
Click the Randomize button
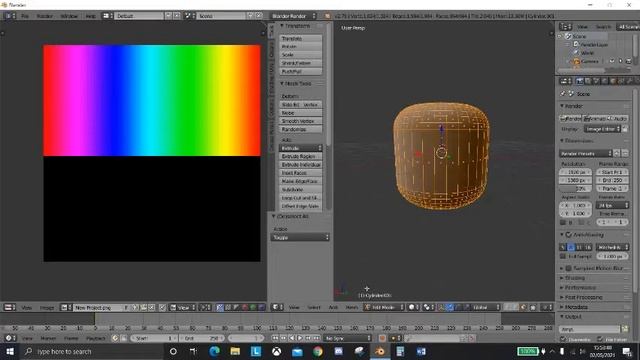point(301,129)
